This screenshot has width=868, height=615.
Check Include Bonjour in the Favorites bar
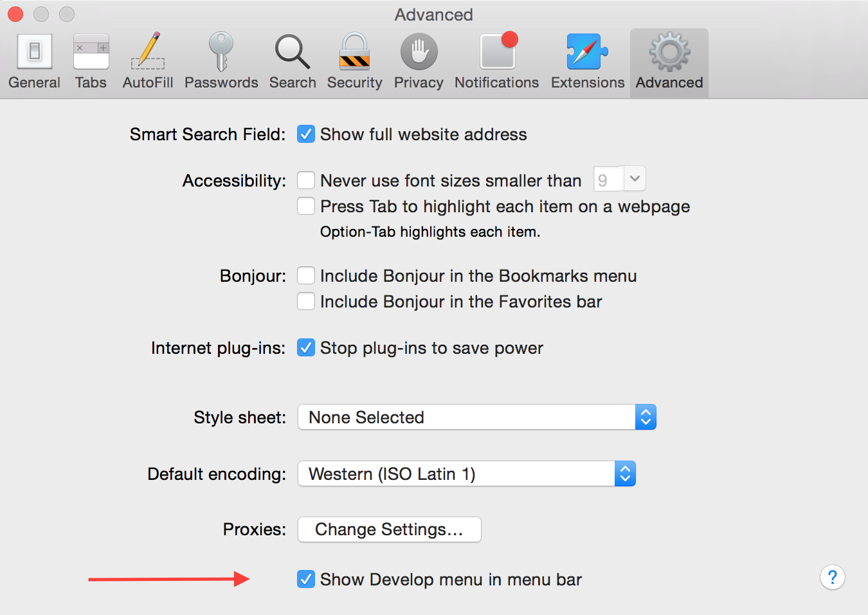[x=306, y=301]
